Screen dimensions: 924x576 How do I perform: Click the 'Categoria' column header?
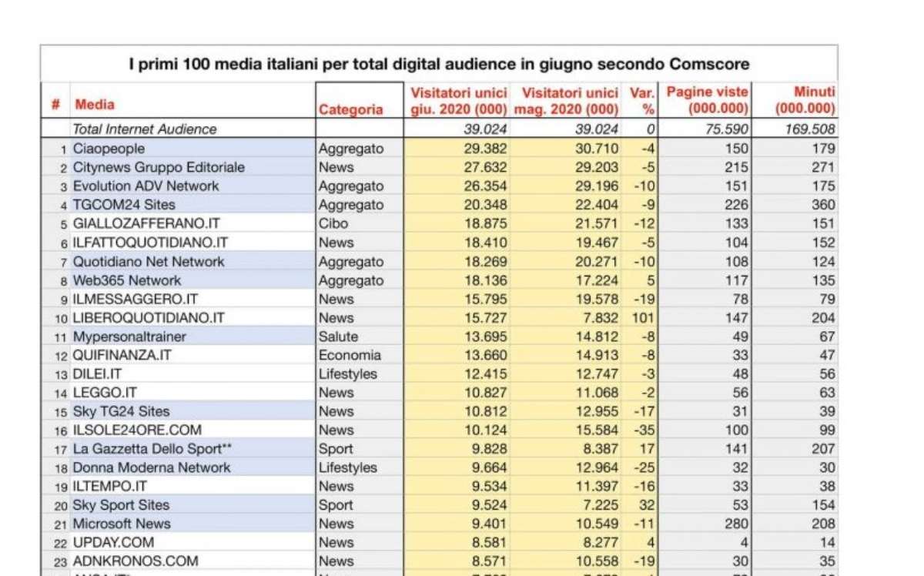click(350, 109)
